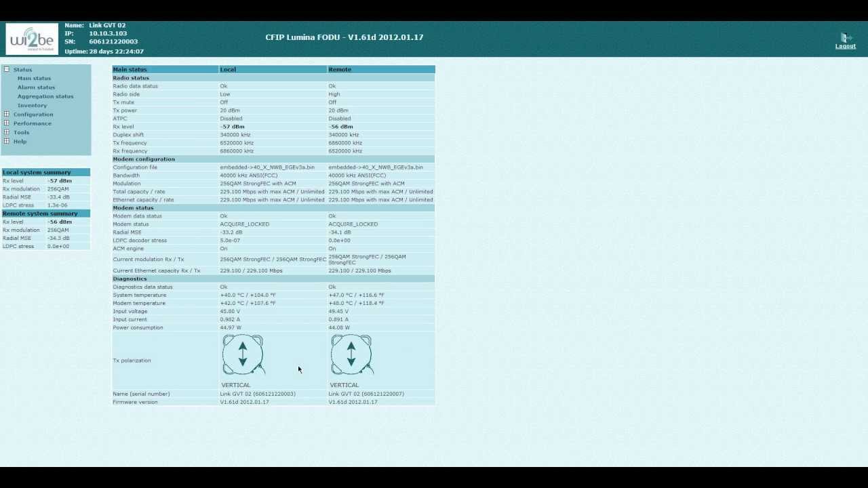This screenshot has height=488, width=868.
Task: Click Local Radial MSE -33.2 dB
Action: tap(231, 232)
